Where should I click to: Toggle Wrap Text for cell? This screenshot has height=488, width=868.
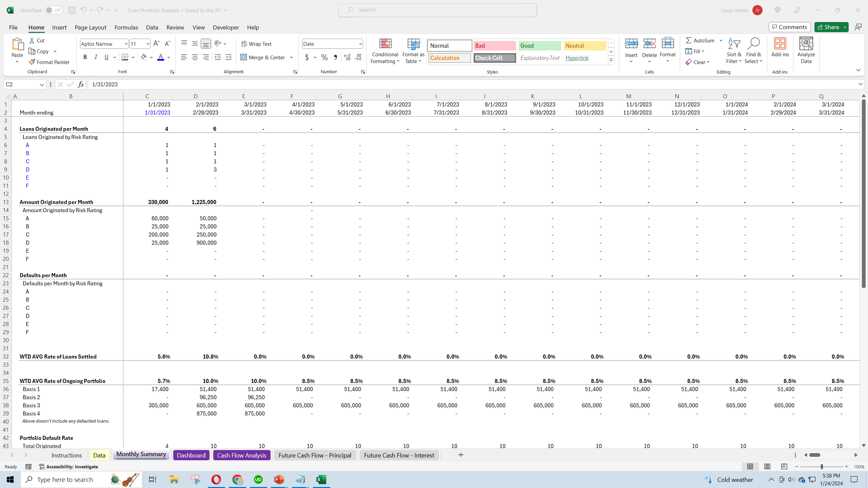pos(256,44)
